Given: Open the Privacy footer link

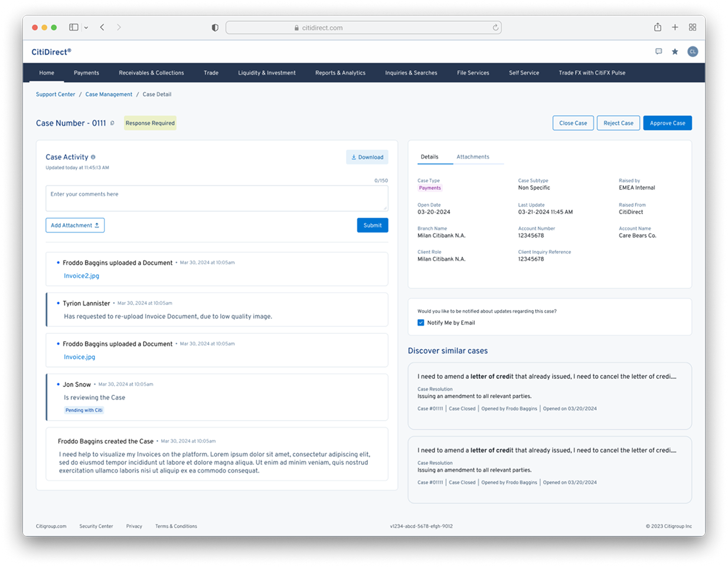Looking at the screenshot, I should tap(134, 526).
